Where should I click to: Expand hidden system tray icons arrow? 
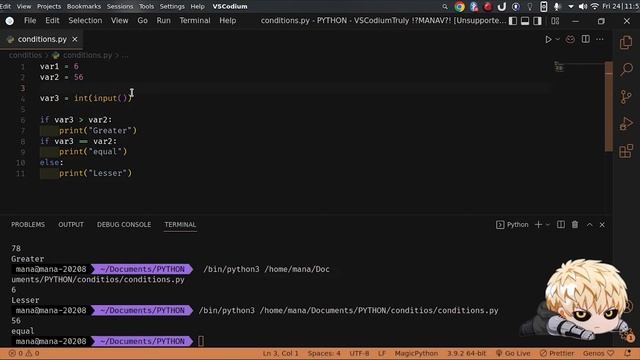click(571, 7)
